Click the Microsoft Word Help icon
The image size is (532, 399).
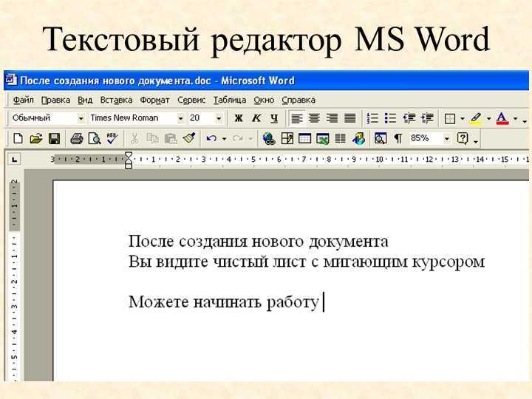pyautogui.click(x=463, y=138)
